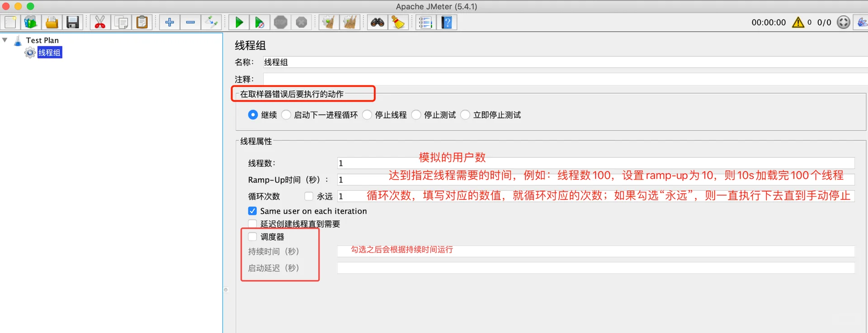
Task: Clear results with the single broom icon
Action: [x=329, y=22]
